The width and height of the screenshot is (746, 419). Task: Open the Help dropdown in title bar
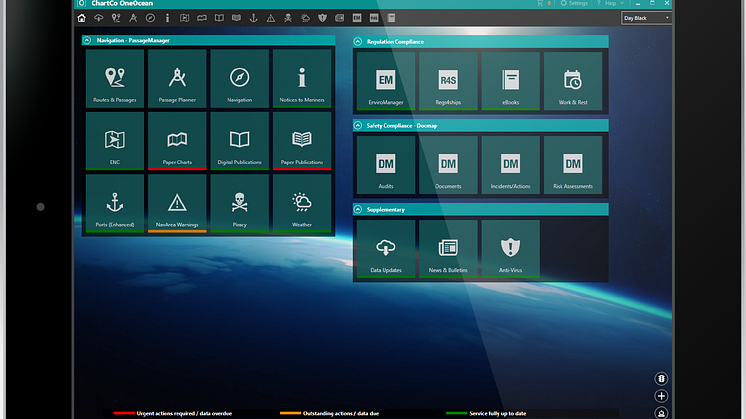click(610, 3)
